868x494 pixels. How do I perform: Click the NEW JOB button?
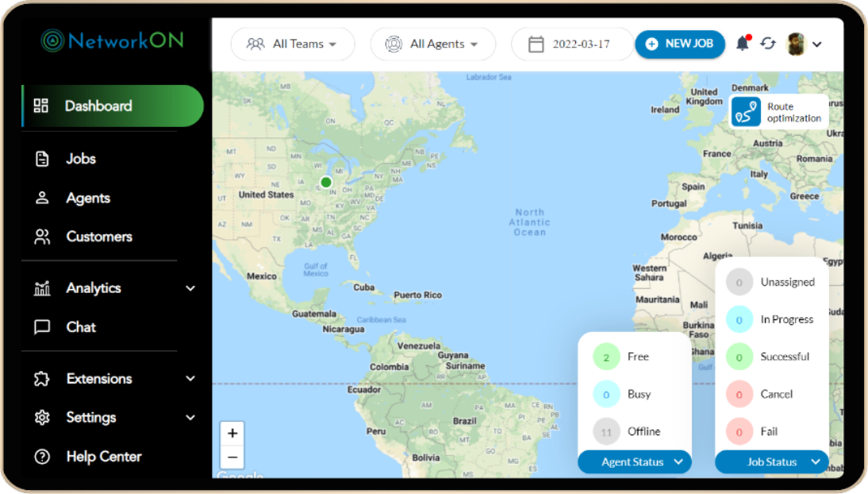[680, 44]
